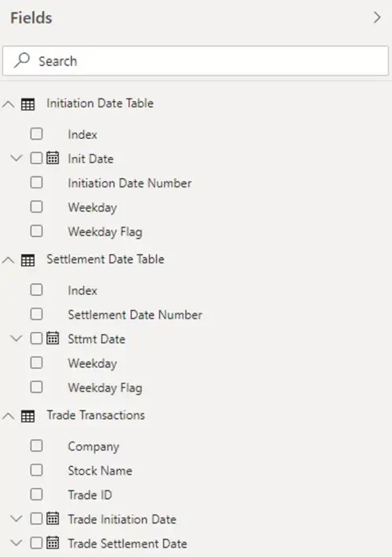392x557 pixels.
Task: Tick the Company field checkbox
Action: coord(37,446)
